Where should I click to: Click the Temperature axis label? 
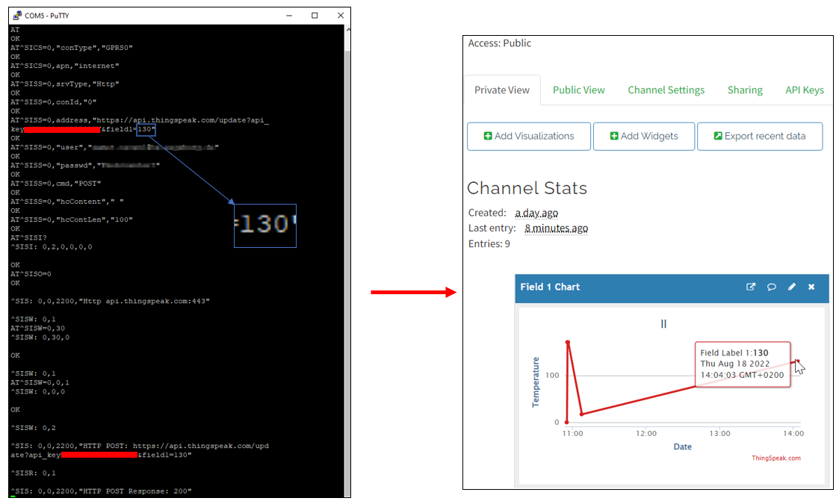(536, 382)
